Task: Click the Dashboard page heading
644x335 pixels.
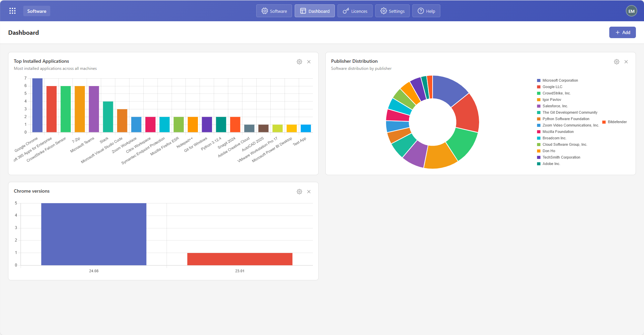Action: click(24, 33)
